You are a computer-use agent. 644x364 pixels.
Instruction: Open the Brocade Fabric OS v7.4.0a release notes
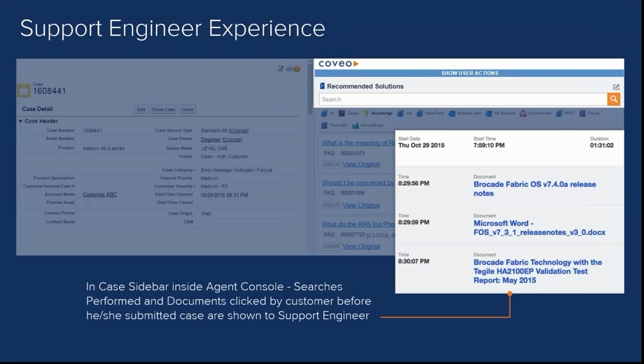pyautogui.click(x=535, y=189)
